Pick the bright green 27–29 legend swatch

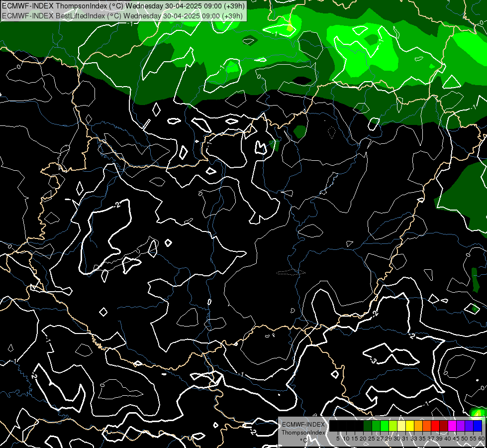385,426
